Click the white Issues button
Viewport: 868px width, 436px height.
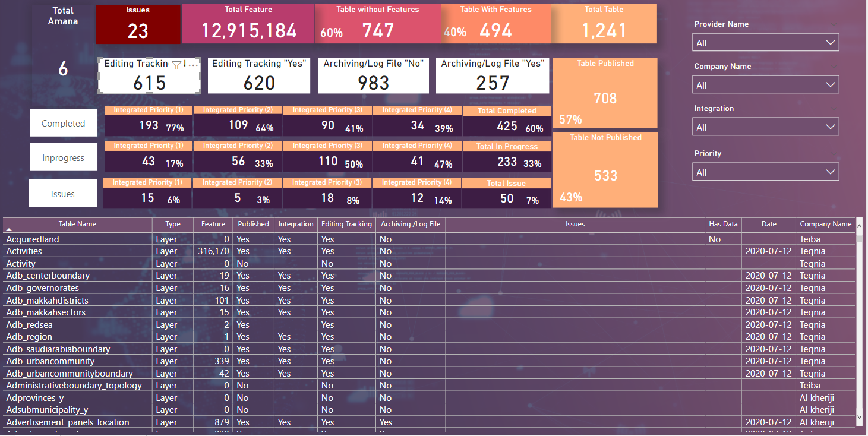point(63,194)
